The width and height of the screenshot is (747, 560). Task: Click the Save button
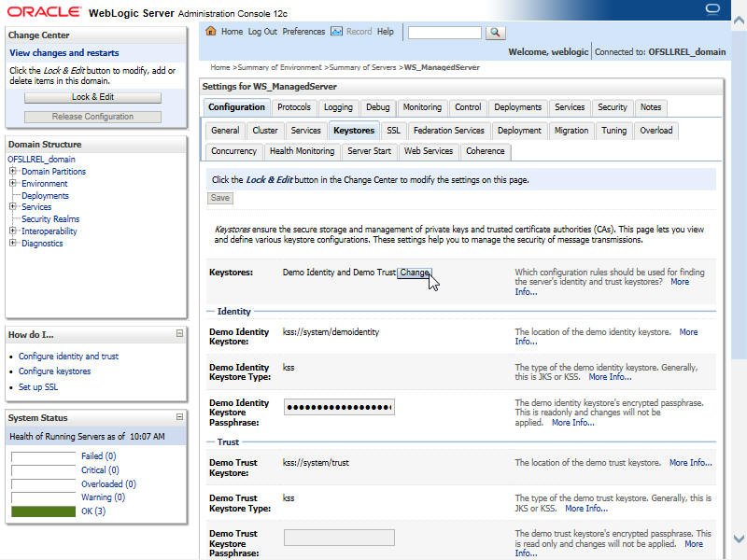pyautogui.click(x=220, y=198)
